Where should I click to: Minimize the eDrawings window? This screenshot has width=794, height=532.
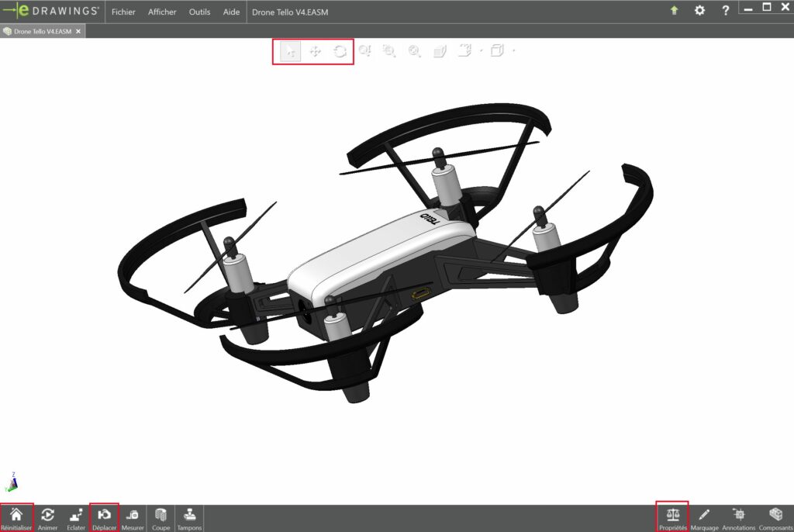click(748, 8)
